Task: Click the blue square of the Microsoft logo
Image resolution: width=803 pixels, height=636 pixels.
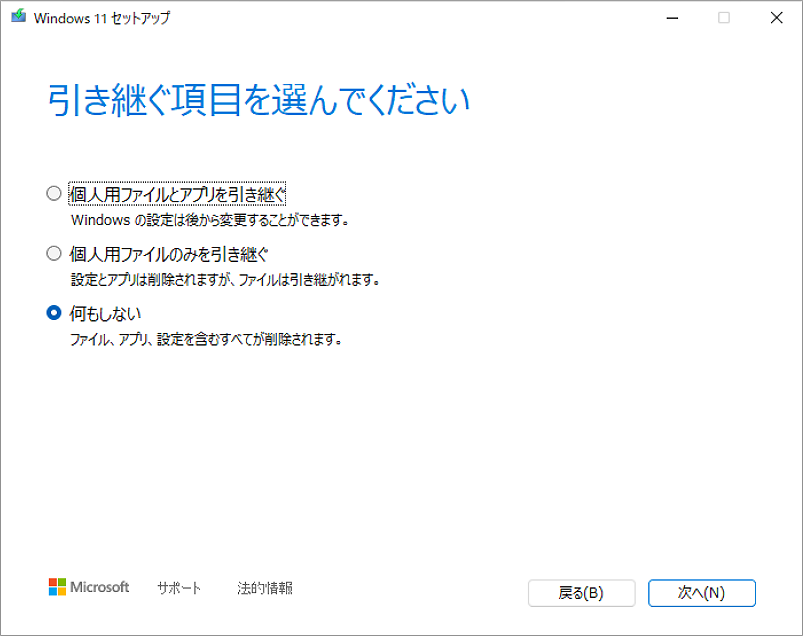Action: click(52, 592)
